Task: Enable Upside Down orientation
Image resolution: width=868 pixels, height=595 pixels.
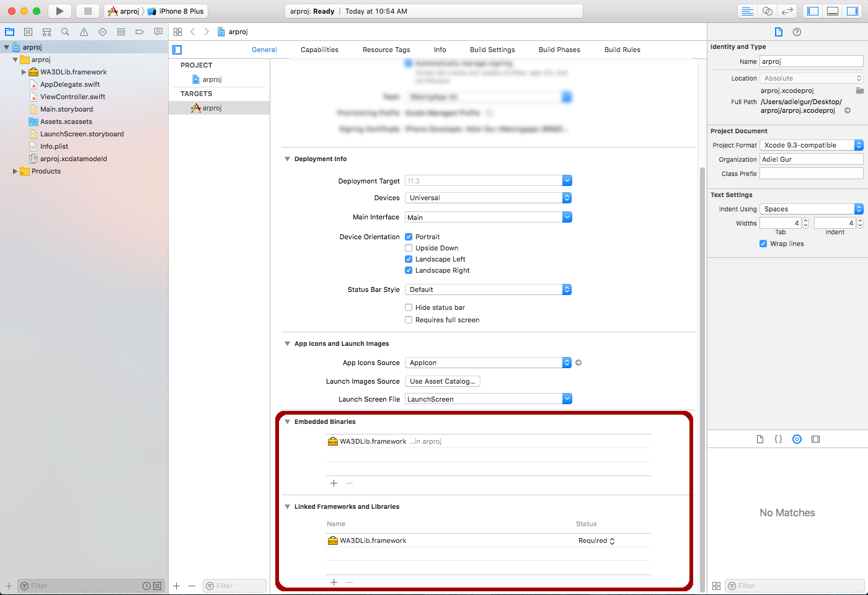Action: (x=409, y=248)
